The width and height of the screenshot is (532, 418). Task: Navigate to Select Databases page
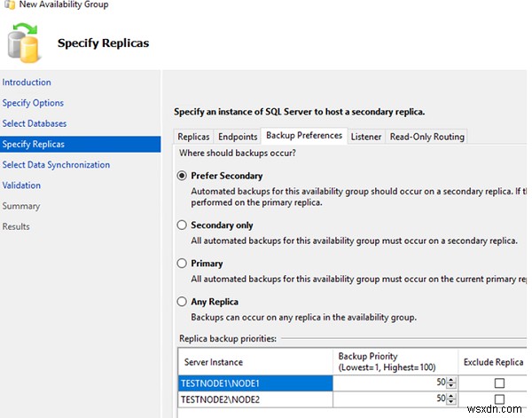(35, 123)
